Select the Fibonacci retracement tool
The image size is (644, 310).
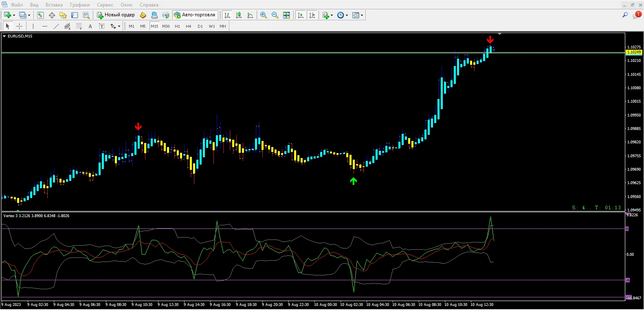point(79,26)
